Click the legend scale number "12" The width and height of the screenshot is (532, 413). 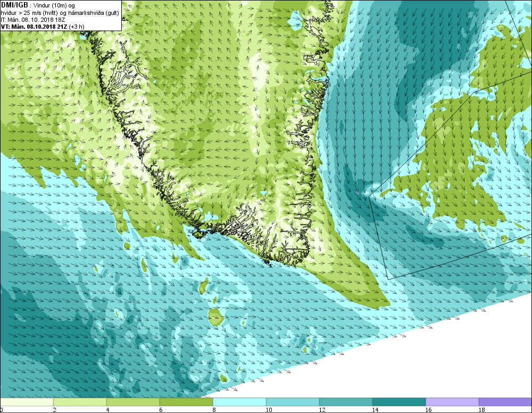(322, 410)
